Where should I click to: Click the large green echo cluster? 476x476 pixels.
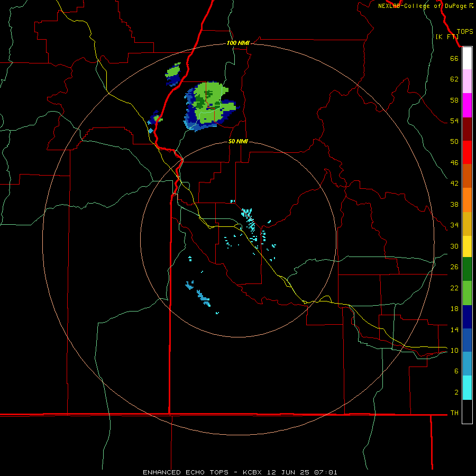(x=211, y=106)
